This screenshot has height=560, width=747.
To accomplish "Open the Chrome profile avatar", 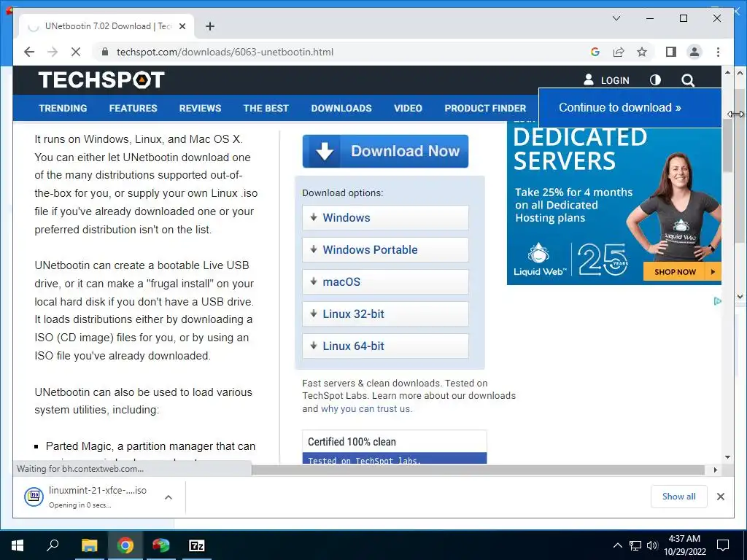I will point(694,52).
